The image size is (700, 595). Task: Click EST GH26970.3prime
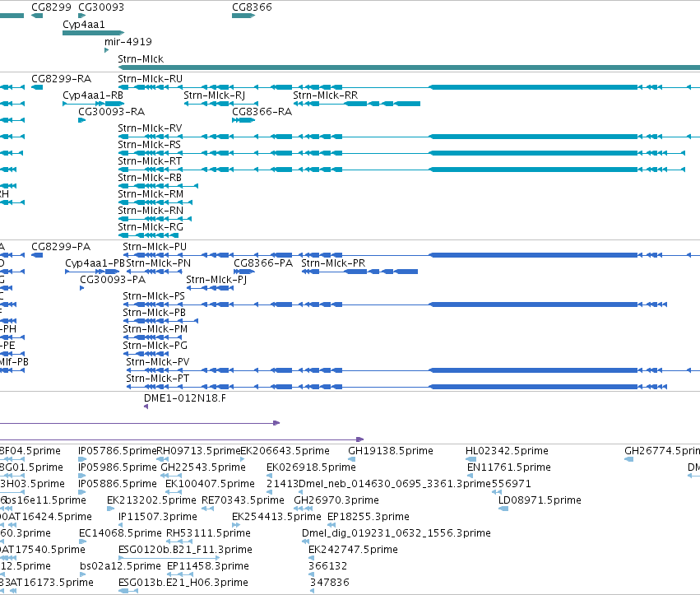click(336, 500)
